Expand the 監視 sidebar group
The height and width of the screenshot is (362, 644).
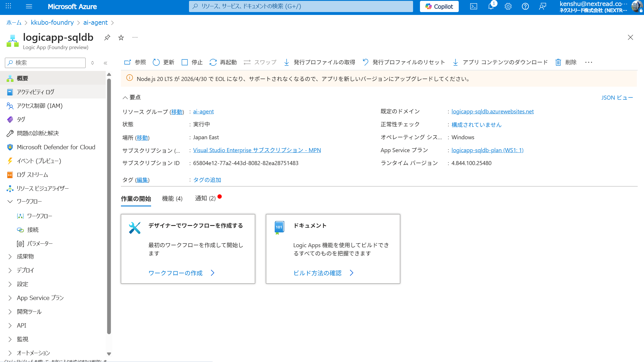click(10, 339)
